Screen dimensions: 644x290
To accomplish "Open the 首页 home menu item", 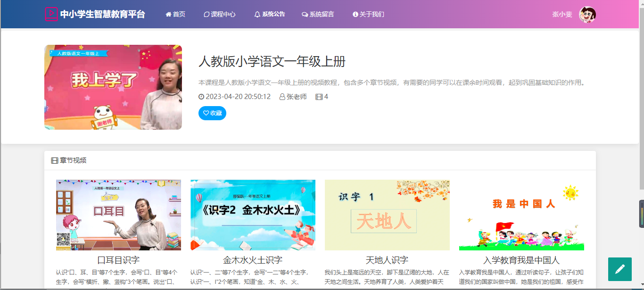I will click(175, 14).
